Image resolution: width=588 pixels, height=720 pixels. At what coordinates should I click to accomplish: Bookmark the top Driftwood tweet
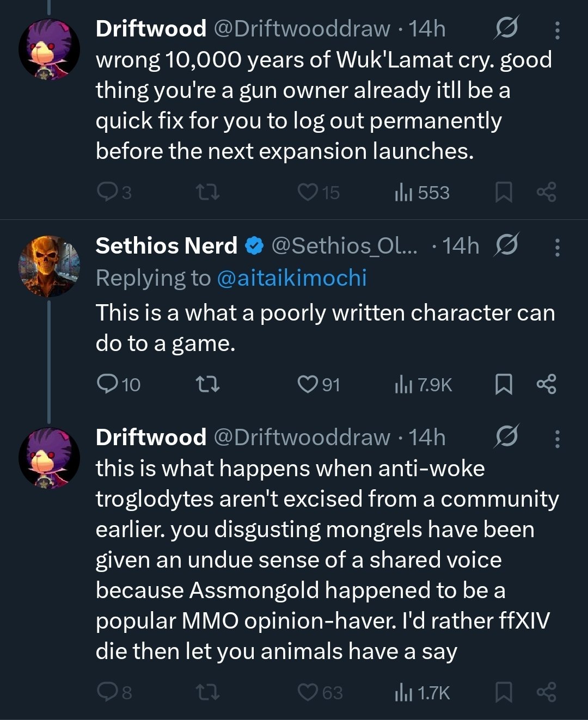pos(504,192)
